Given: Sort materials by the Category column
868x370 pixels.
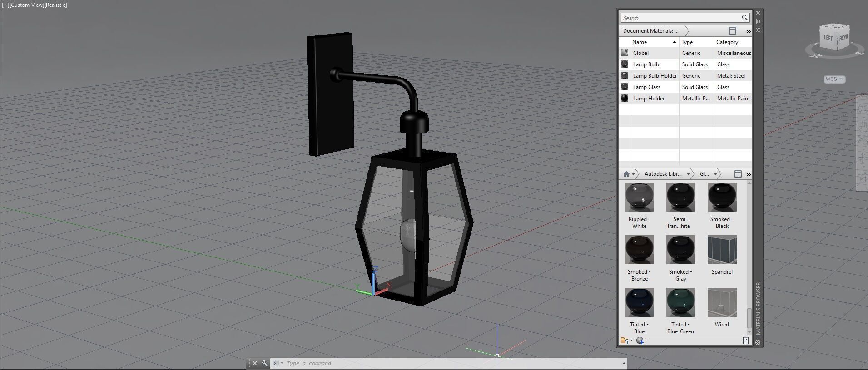Looking at the screenshot, I should pos(733,42).
